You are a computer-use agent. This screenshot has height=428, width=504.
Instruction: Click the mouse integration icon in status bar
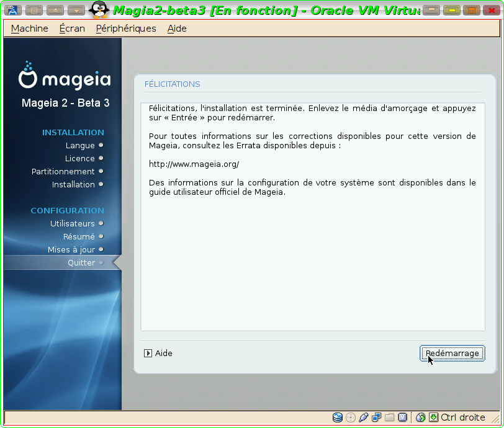pos(421,417)
